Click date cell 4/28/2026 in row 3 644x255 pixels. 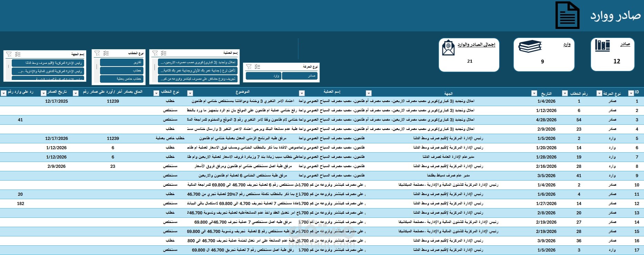pos(546,120)
